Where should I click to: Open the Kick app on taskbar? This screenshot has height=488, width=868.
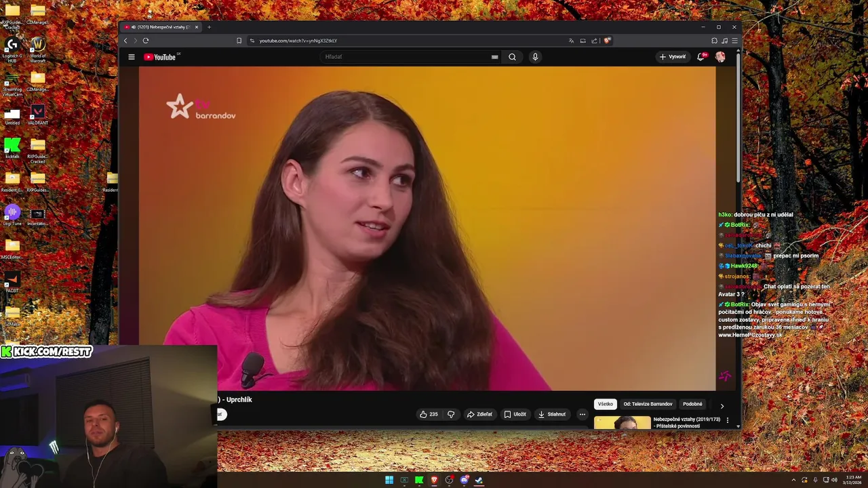coord(419,480)
